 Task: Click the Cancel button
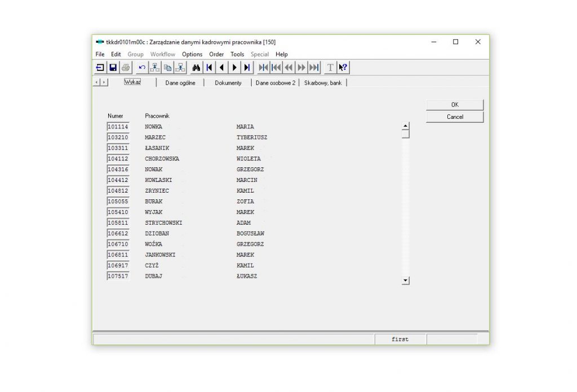[x=455, y=117]
